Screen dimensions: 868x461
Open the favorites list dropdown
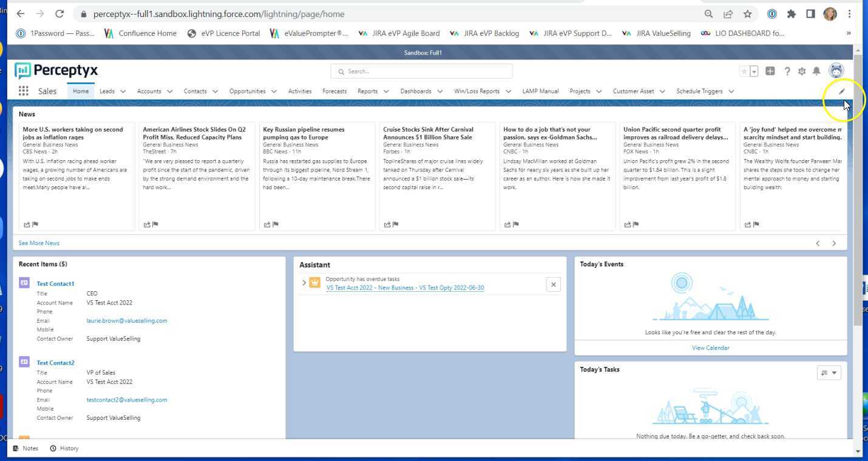754,71
